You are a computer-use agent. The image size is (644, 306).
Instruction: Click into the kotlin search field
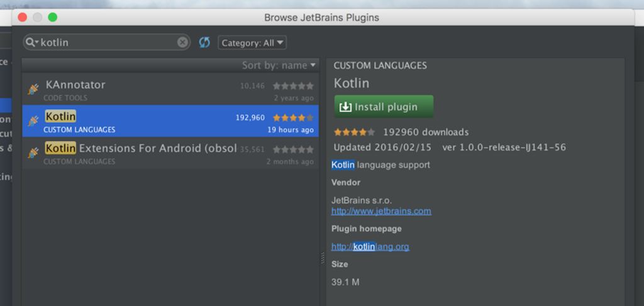[107, 42]
